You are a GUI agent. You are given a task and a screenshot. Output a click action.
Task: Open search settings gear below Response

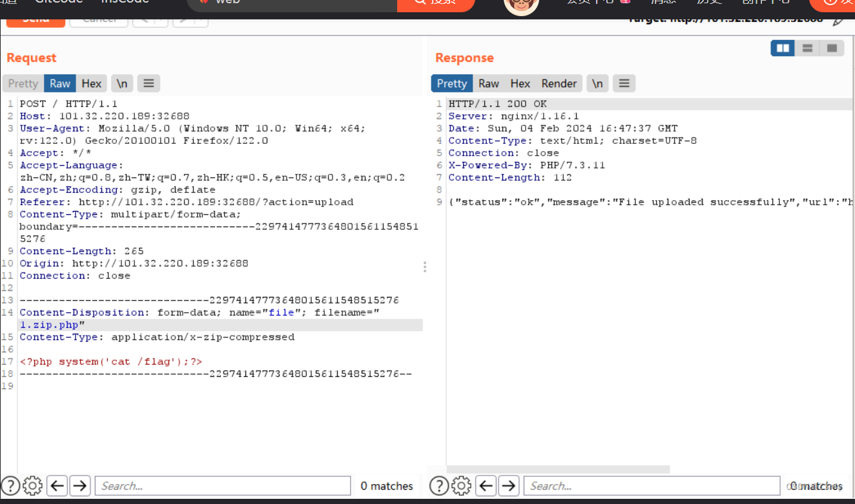(462, 485)
